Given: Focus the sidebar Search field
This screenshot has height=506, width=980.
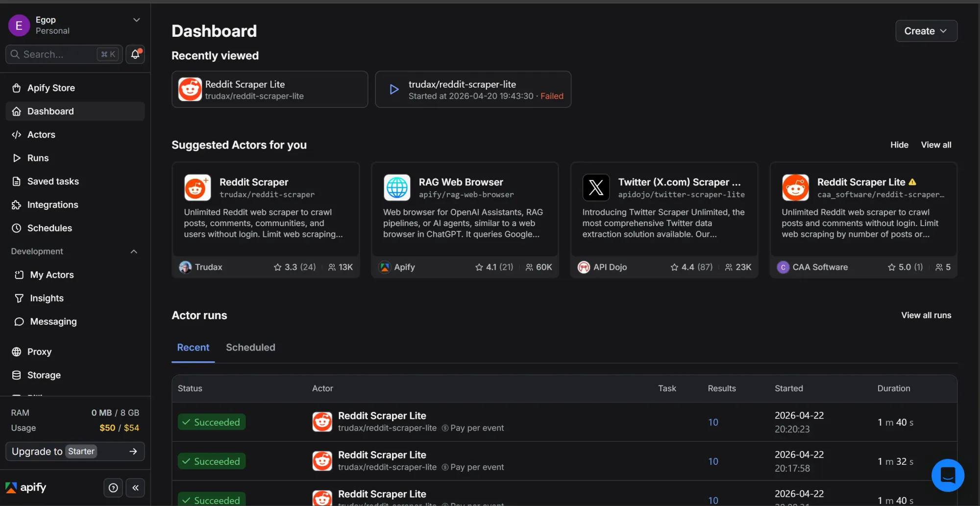Looking at the screenshot, I should 64,54.
